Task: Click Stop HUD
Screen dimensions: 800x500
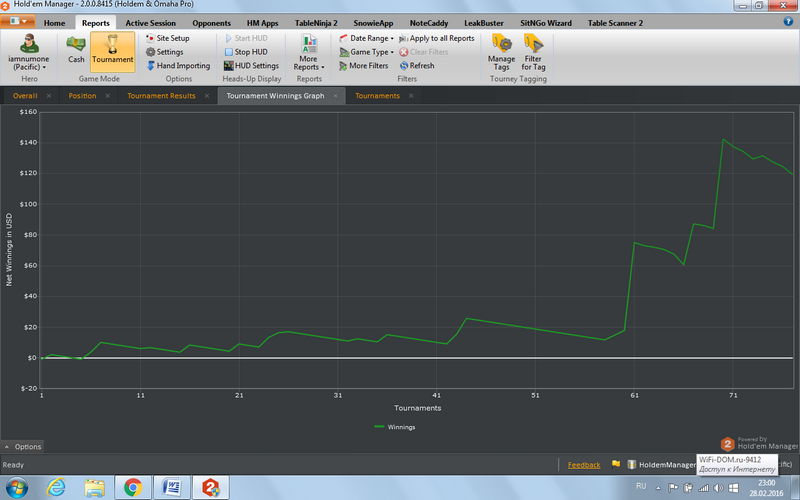Action: coord(250,52)
